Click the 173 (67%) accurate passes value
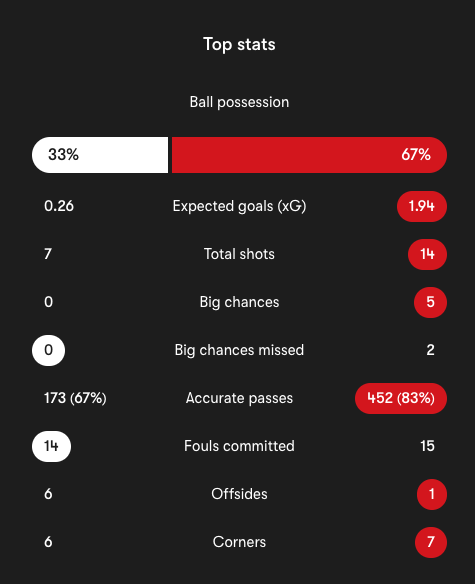Screen dimensions: 475x584 coord(75,398)
